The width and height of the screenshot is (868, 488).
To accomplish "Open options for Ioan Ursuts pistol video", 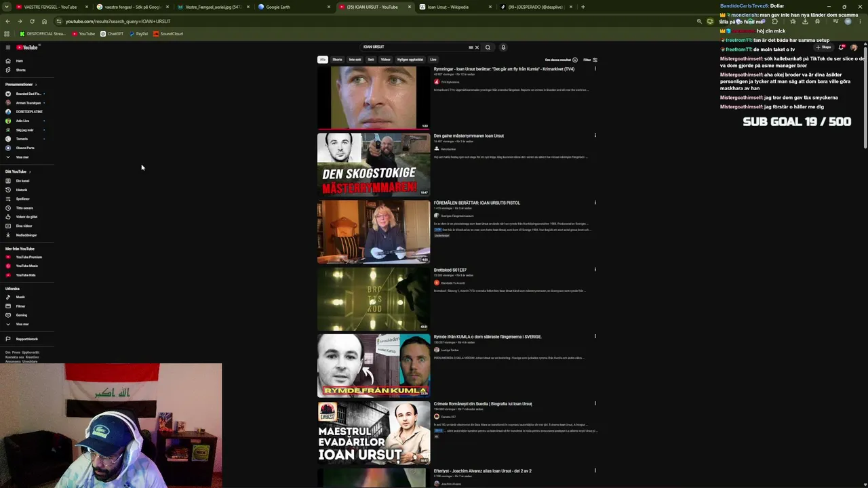I will [x=595, y=203].
